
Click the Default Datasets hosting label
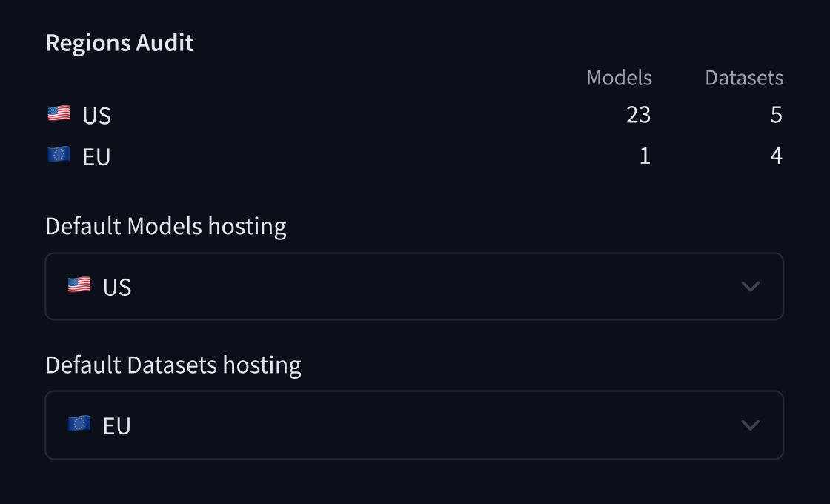pyautogui.click(x=173, y=365)
